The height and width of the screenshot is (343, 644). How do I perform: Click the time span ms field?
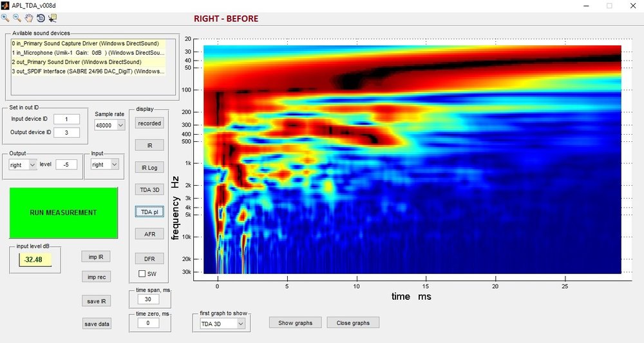[x=148, y=299]
